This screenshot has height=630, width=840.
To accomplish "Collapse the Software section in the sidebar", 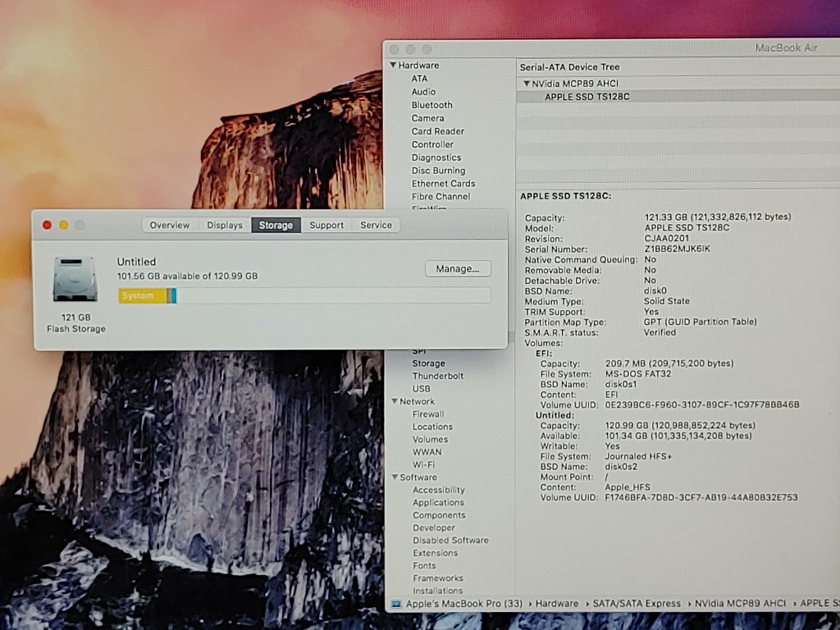I will click(x=395, y=477).
